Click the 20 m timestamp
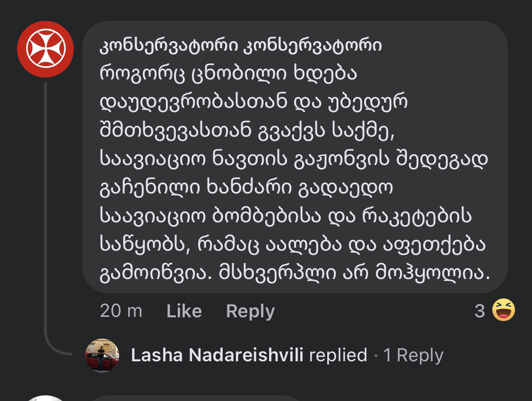Screen dimensions: 532x401 [x=121, y=311]
